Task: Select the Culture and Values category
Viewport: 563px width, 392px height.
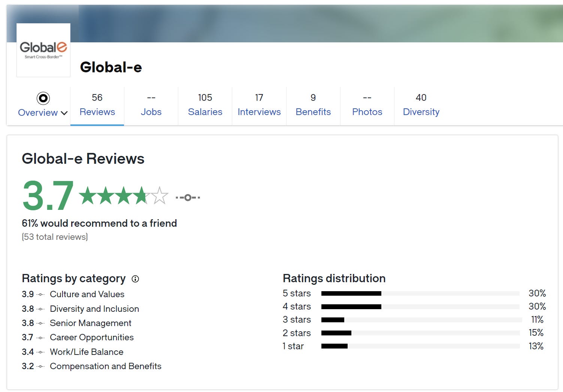Action: click(87, 294)
